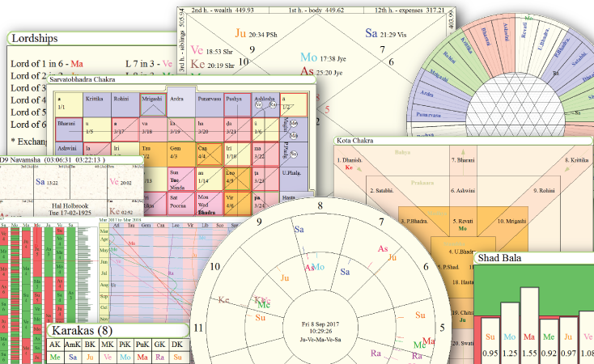Select '7. Bharani' in Kota Chakra
The width and height of the screenshot is (594, 364).
point(463,160)
